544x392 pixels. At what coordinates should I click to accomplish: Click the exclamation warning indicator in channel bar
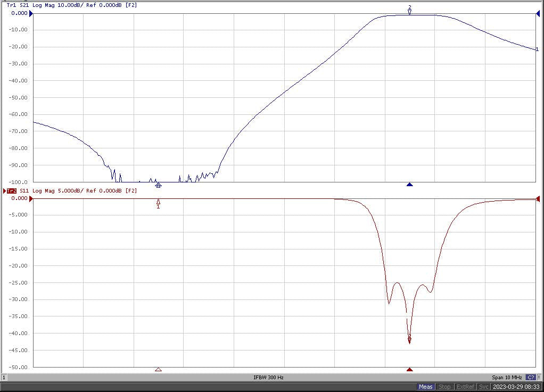[539, 378]
